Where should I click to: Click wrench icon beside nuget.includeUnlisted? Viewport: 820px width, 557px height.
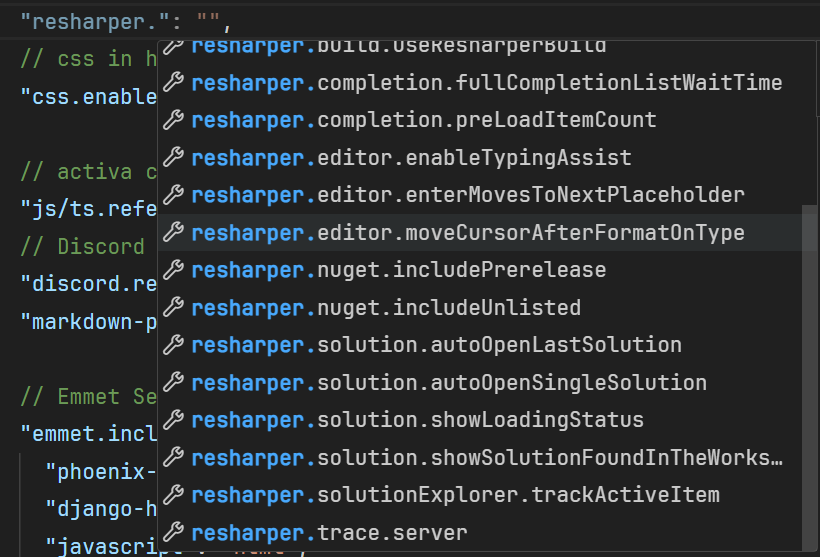click(x=173, y=307)
